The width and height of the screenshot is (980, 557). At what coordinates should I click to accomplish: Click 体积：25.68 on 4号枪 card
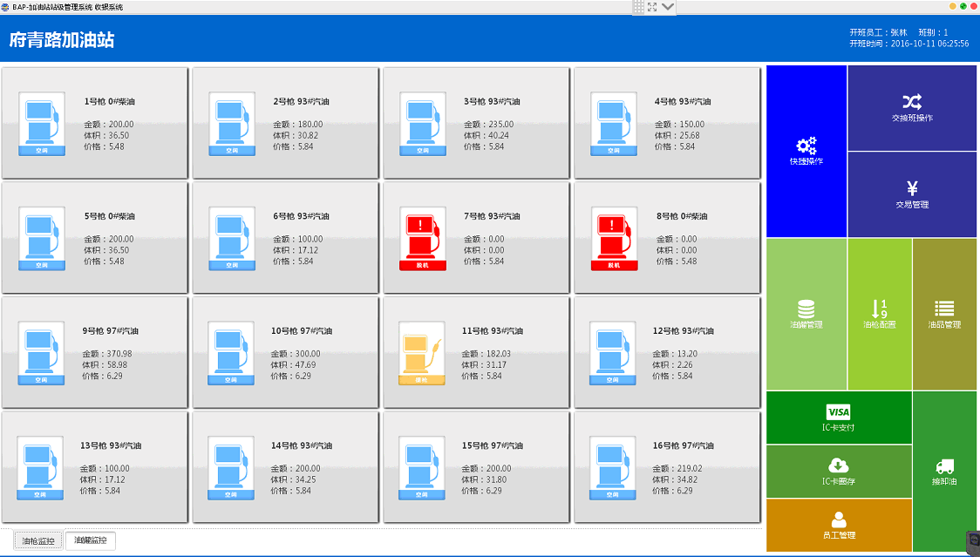(x=677, y=136)
